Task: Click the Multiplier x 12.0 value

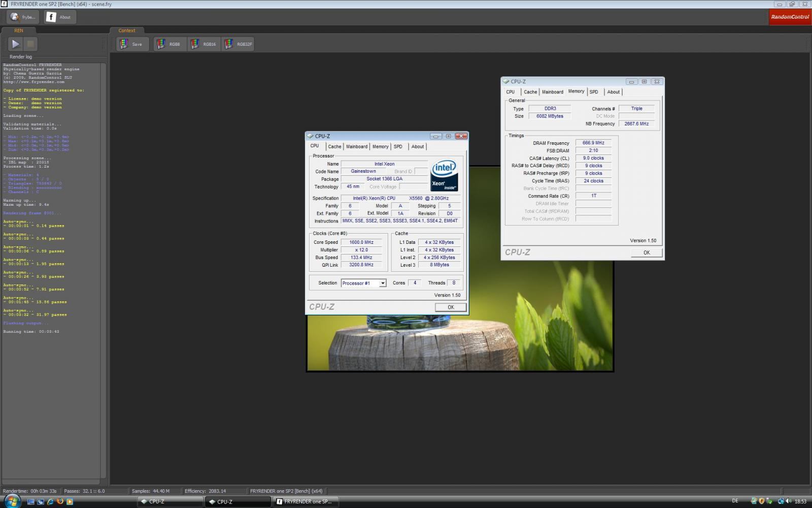Action: coord(361,250)
